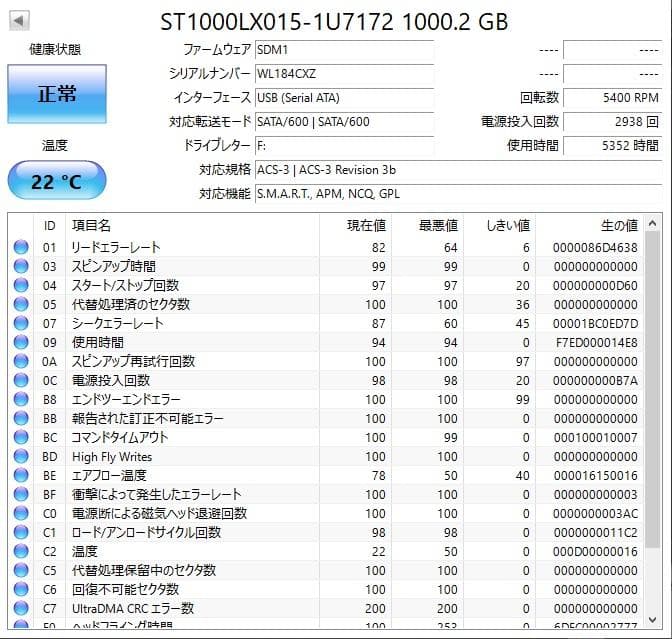Click the disk title ST1000LX015-1U7172 1000.2 GB
The image size is (672, 639).
[334, 22]
